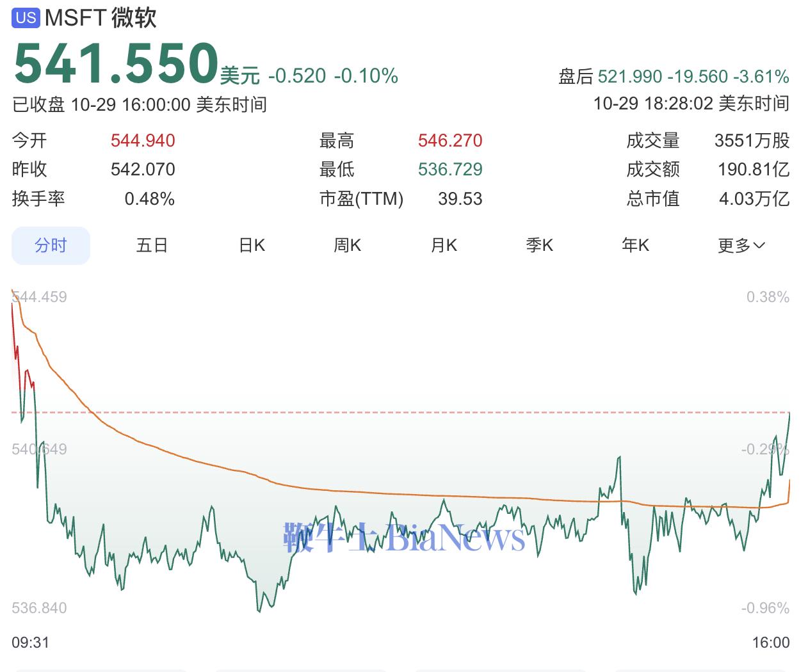Switch to the 五日 five-day chart

coord(151,245)
